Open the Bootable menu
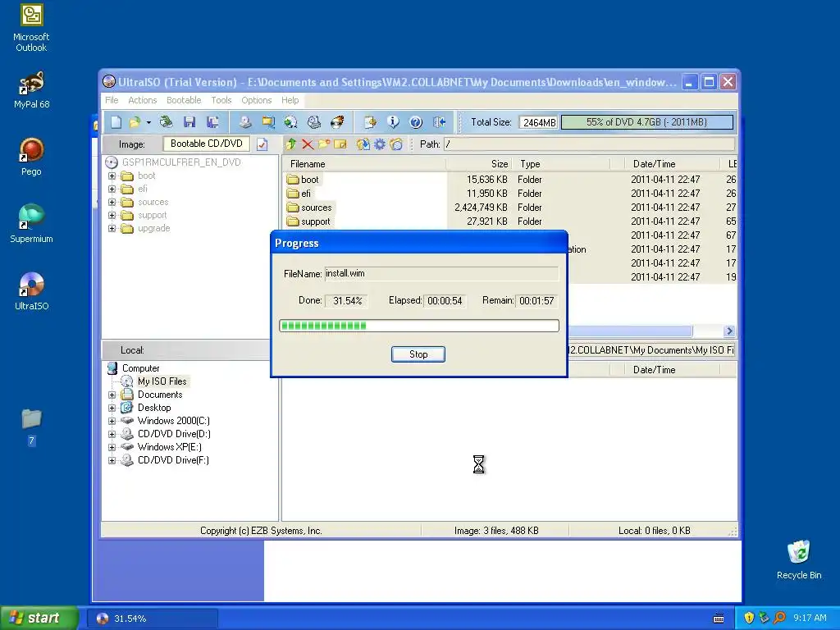The height and width of the screenshot is (630, 840). tap(184, 100)
